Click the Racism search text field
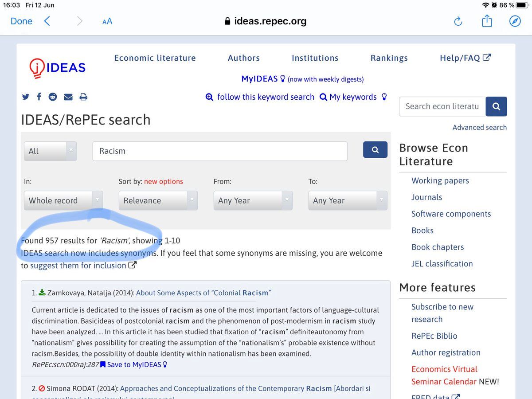This screenshot has height=399, width=532. tap(219, 151)
